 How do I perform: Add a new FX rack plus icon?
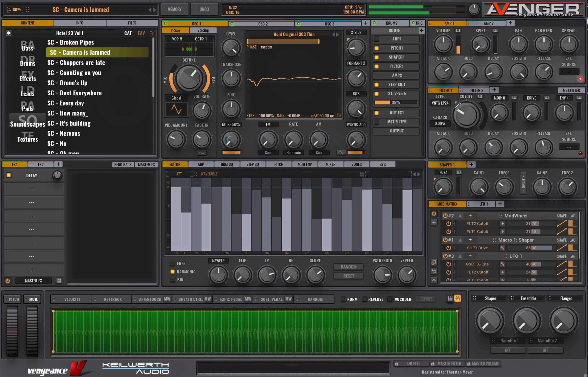pyautogui.click(x=58, y=164)
